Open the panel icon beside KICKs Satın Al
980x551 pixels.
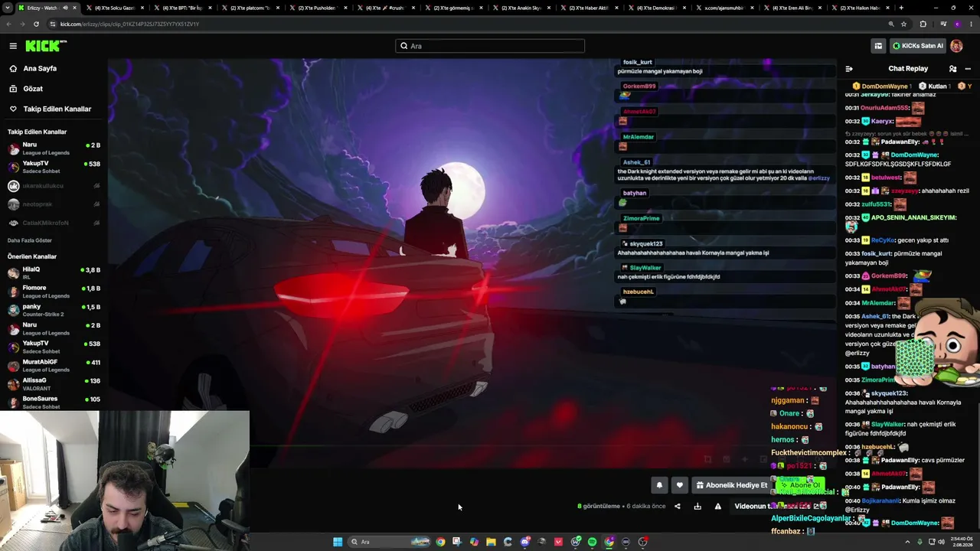pyautogui.click(x=878, y=46)
